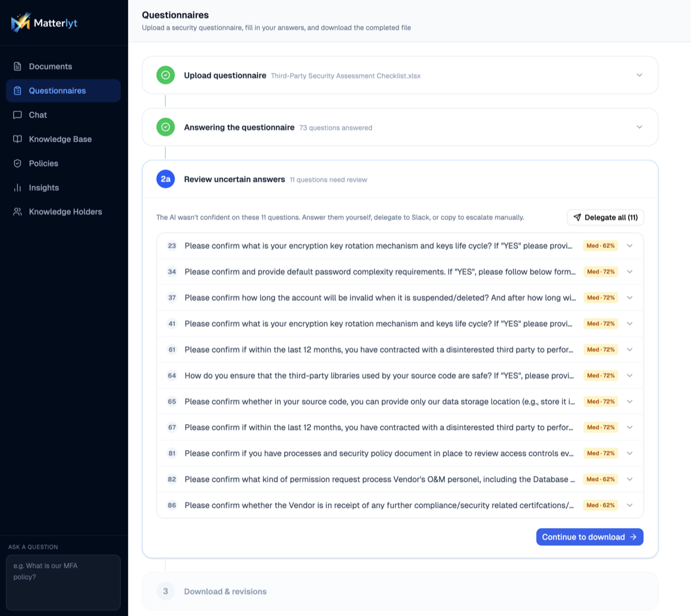Expand question 61 chevron
691x616 pixels.
click(629, 350)
